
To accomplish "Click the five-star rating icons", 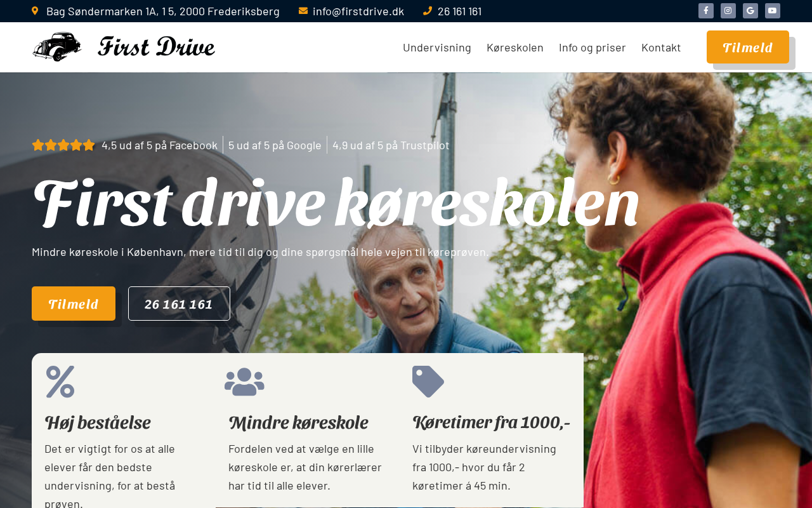I will click(63, 145).
